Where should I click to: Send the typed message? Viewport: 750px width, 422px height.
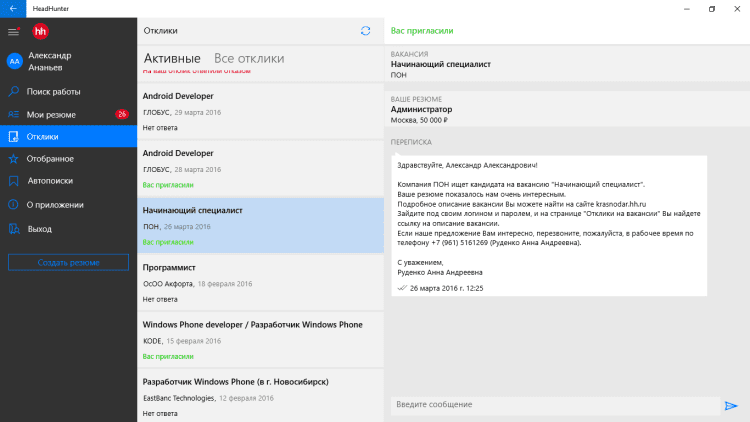tap(731, 405)
